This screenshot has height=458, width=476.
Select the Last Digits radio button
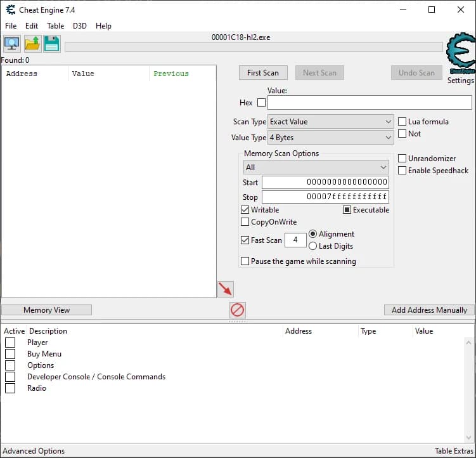pyautogui.click(x=312, y=246)
